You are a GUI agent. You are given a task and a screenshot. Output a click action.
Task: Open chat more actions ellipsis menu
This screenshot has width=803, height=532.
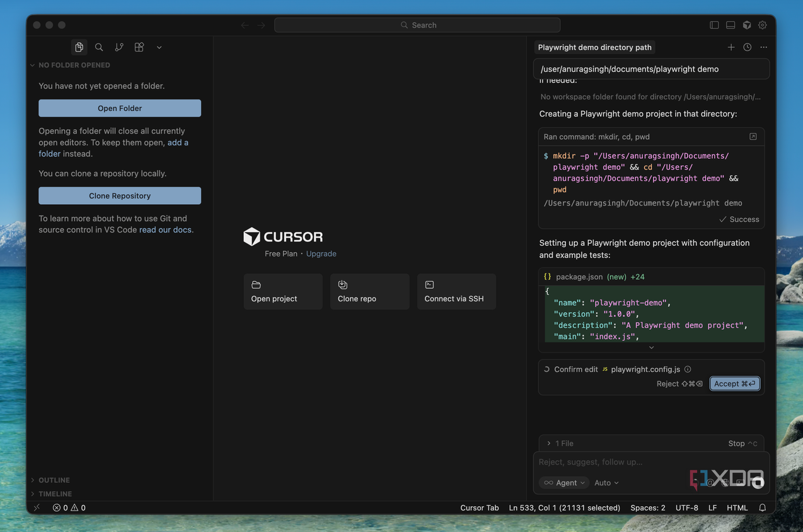coord(764,47)
